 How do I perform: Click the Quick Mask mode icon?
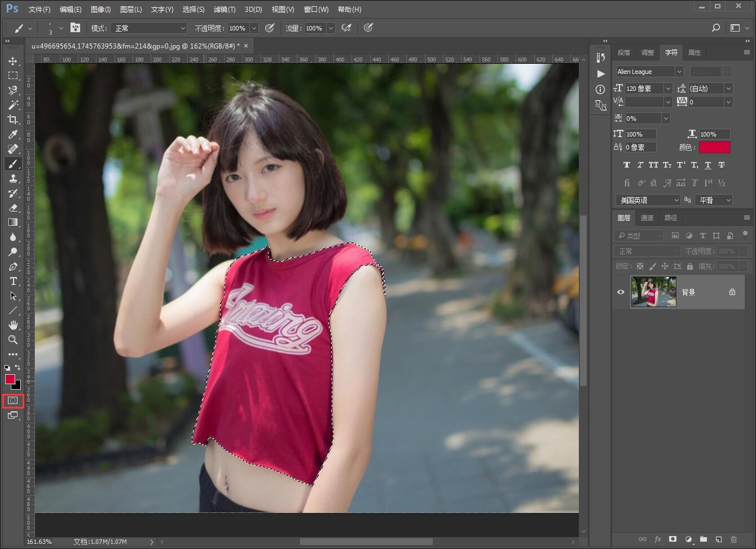tap(13, 401)
